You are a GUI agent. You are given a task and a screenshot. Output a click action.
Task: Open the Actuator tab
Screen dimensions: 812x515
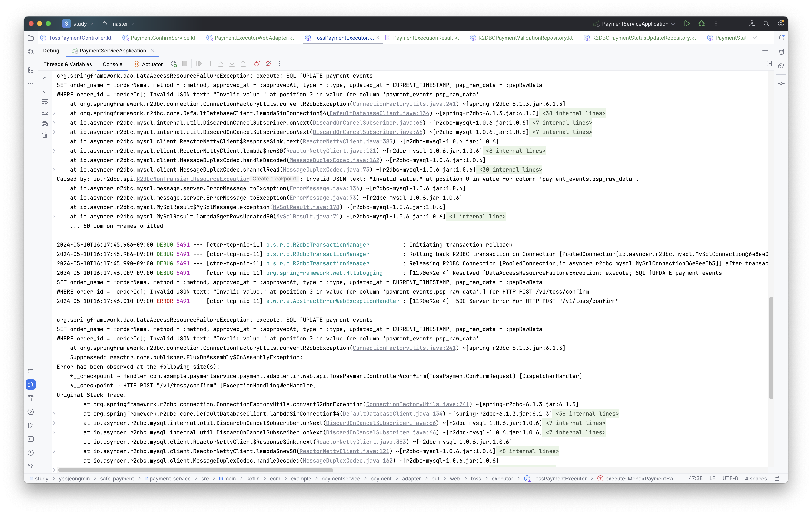click(148, 64)
